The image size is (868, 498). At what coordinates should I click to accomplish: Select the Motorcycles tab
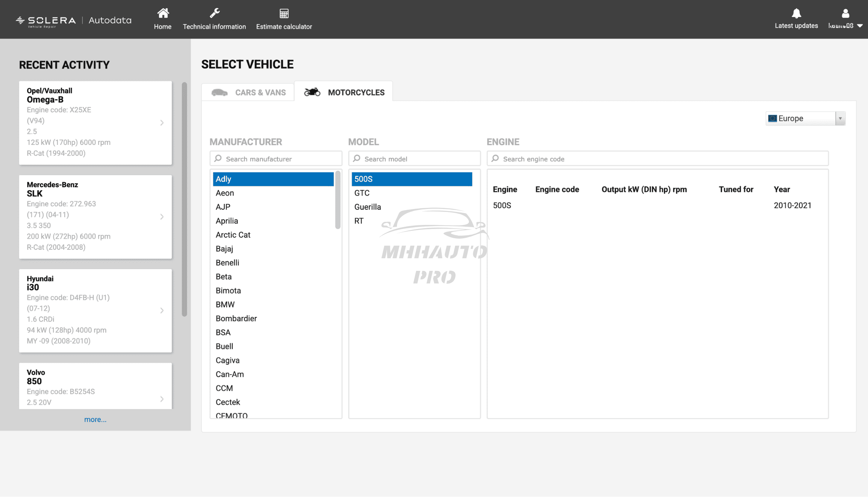pos(344,92)
